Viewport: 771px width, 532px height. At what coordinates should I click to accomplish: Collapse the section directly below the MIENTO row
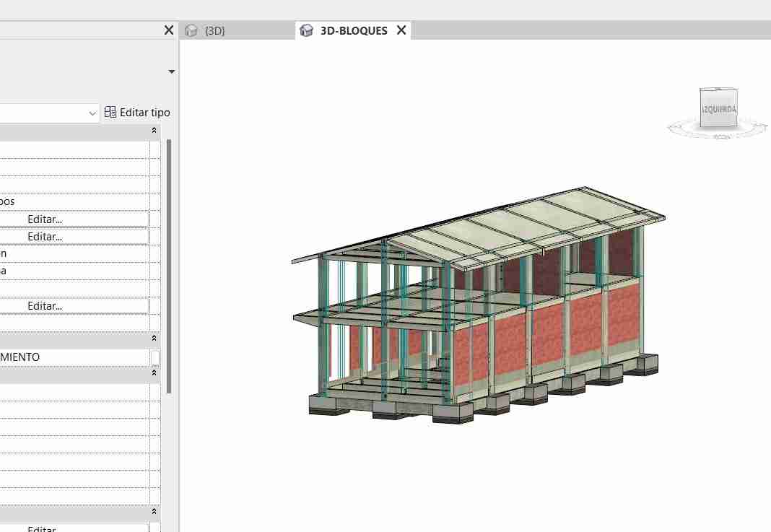pos(154,373)
